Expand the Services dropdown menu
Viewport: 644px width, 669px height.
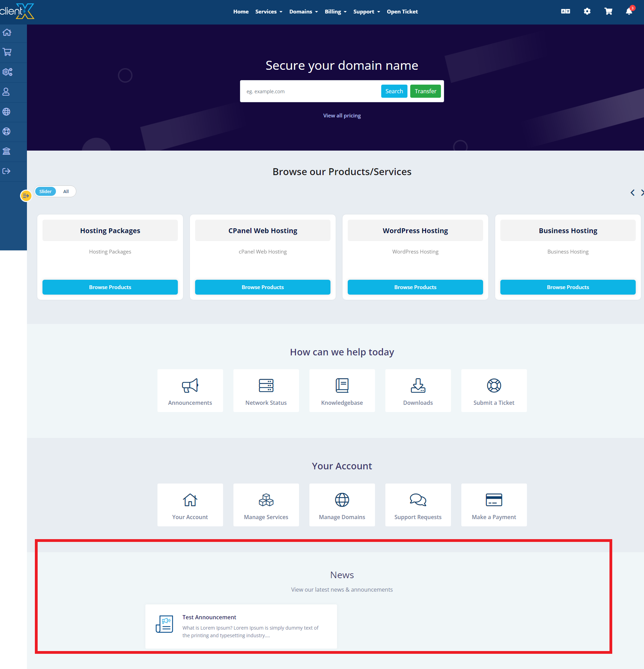click(x=269, y=12)
